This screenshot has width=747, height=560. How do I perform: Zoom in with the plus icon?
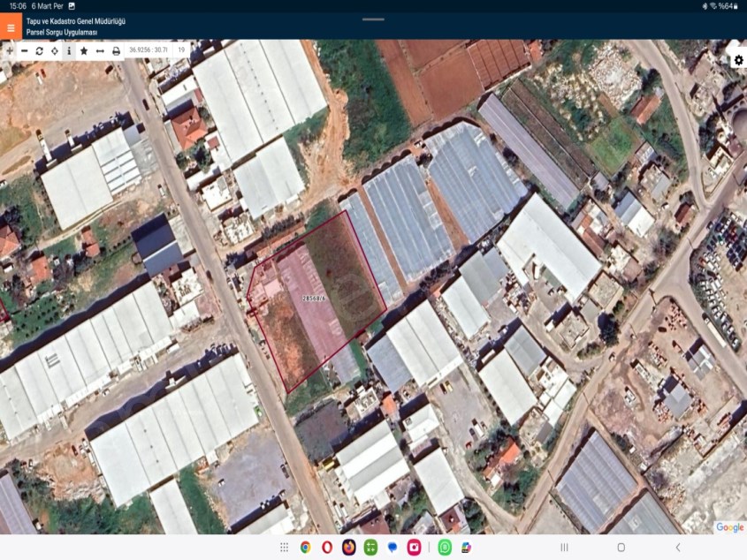[x=10, y=50]
